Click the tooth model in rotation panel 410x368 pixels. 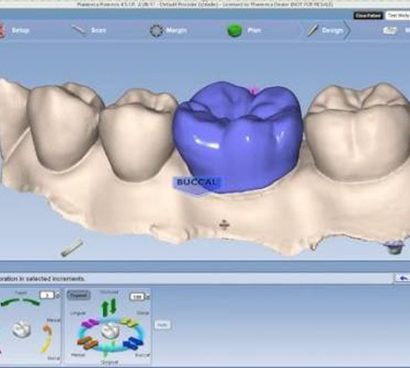click(22, 330)
